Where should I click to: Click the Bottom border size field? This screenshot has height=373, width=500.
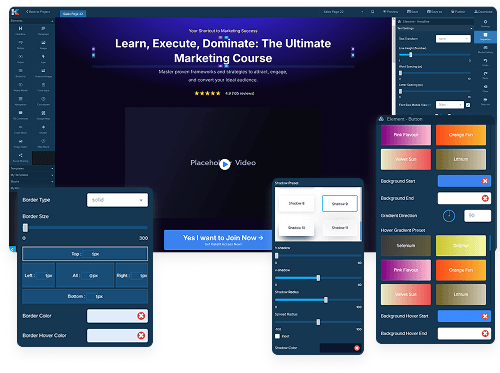click(x=85, y=296)
